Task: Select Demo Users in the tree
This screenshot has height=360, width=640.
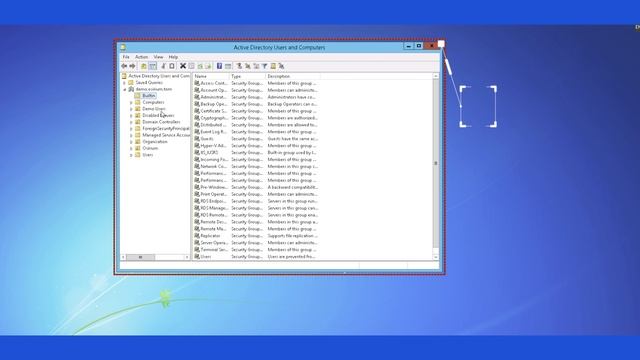Action: click(x=154, y=109)
